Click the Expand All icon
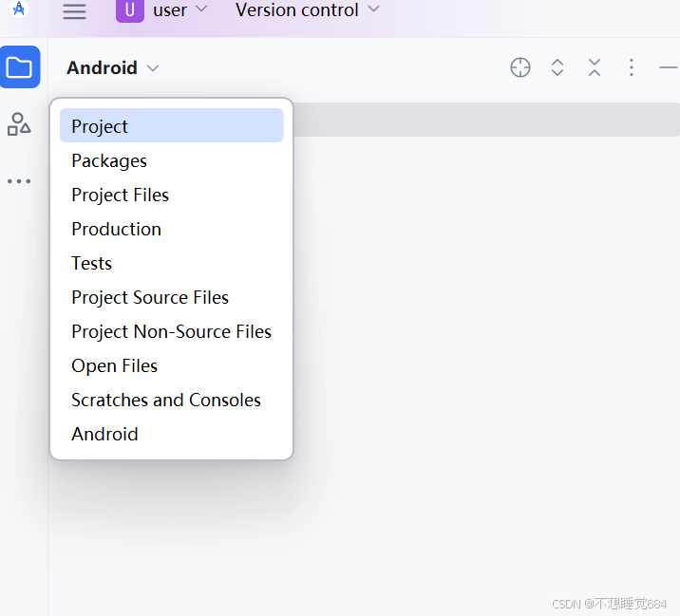The image size is (680, 616). [x=557, y=67]
